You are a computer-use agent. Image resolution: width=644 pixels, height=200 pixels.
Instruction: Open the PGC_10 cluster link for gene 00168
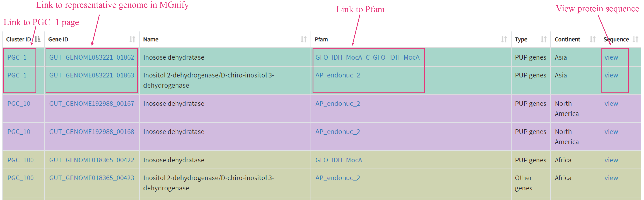tap(19, 132)
